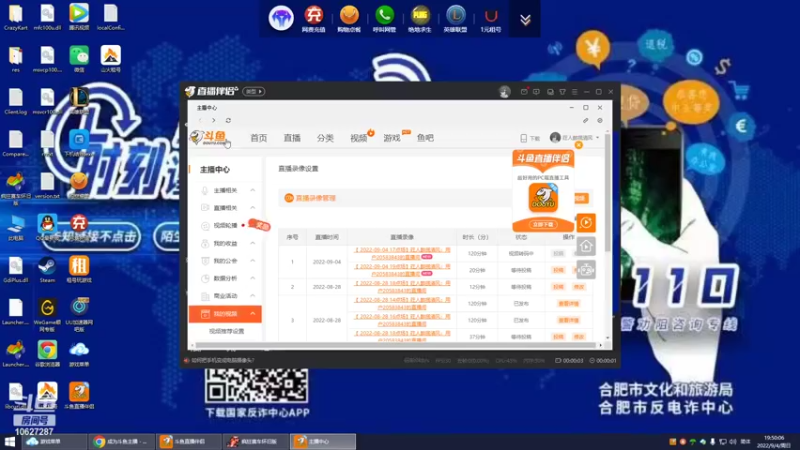Open the 首页 tab in Douyu nav
This screenshot has width=800, height=450.
[259, 138]
